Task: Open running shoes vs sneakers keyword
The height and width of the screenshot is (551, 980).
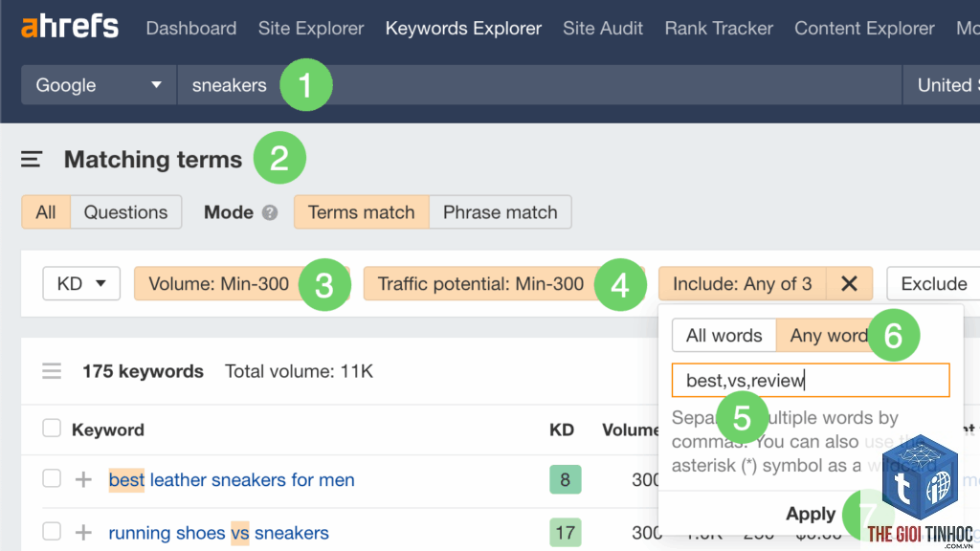Action: pos(218,533)
